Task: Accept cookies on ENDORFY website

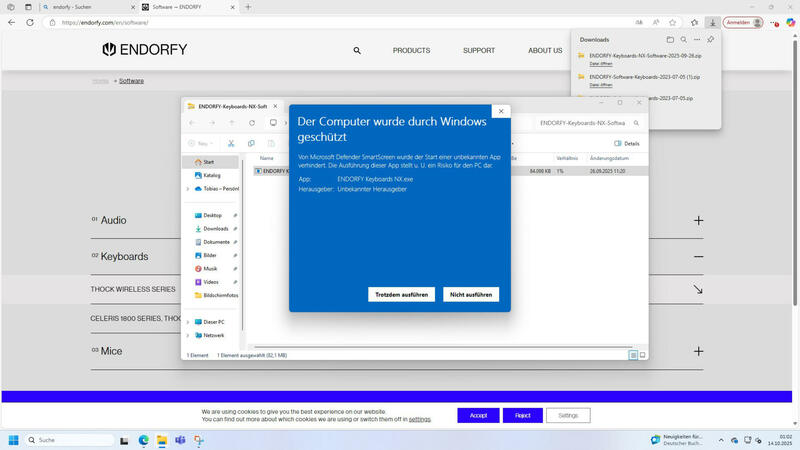Action: point(478,415)
